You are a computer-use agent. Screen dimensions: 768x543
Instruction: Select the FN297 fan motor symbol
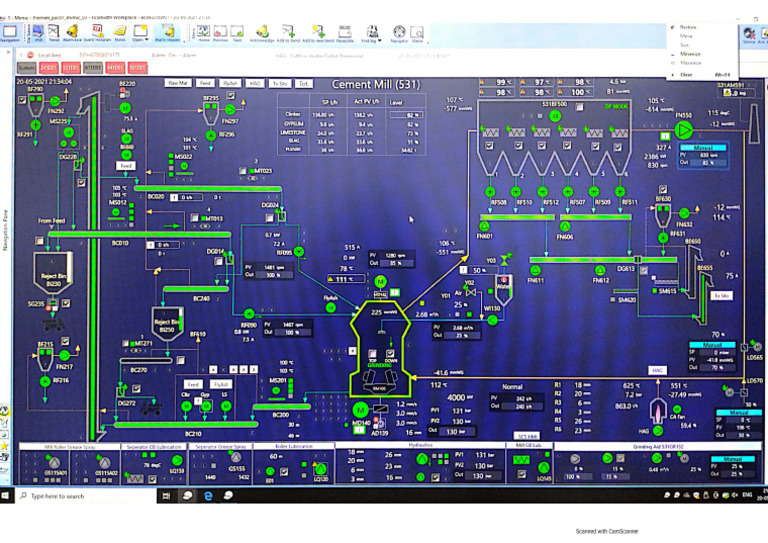pyautogui.click(x=230, y=109)
